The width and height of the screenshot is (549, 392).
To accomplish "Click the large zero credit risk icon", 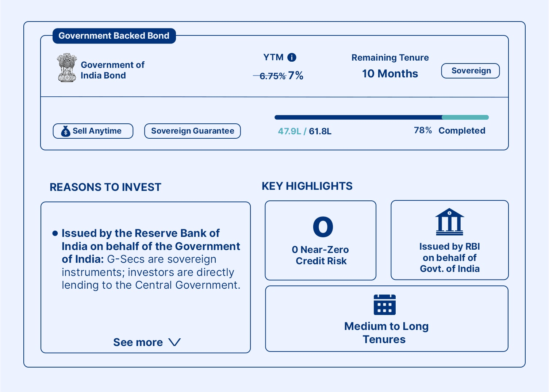I will tap(323, 227).
